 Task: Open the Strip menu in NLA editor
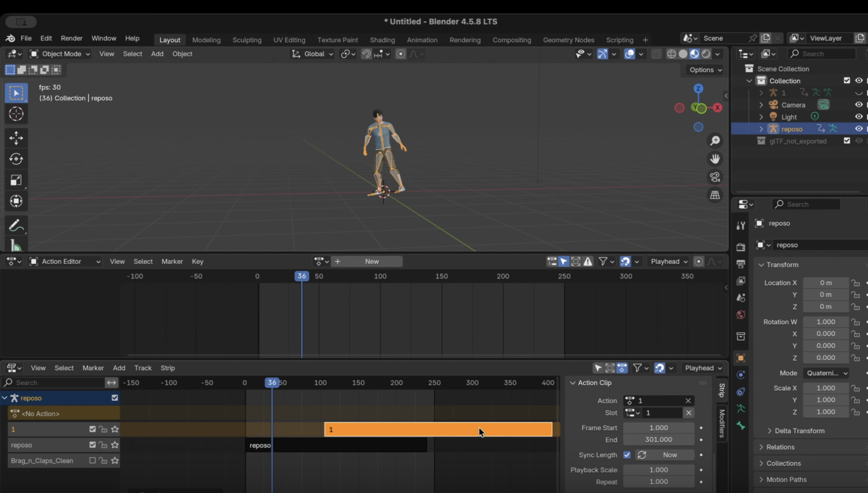(x=167, y=368)
